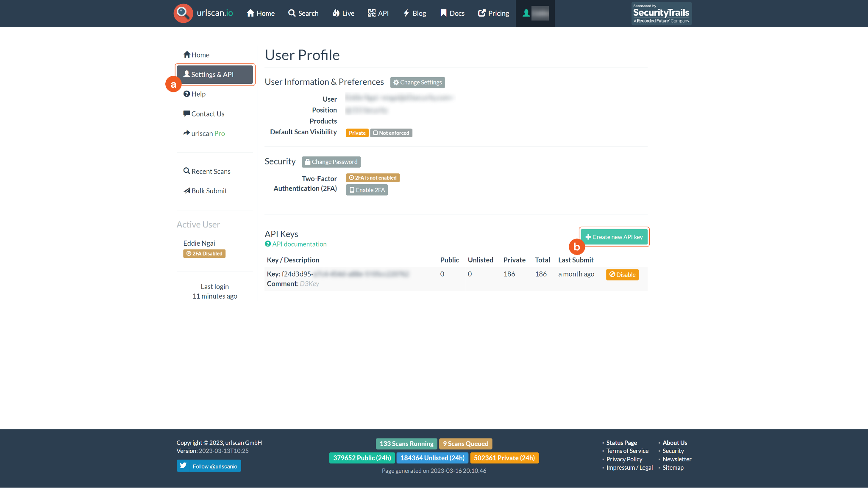Viewport: 868px width, 488px height.
Task: Open the API page in the navbar
Action: click(378, 13)
